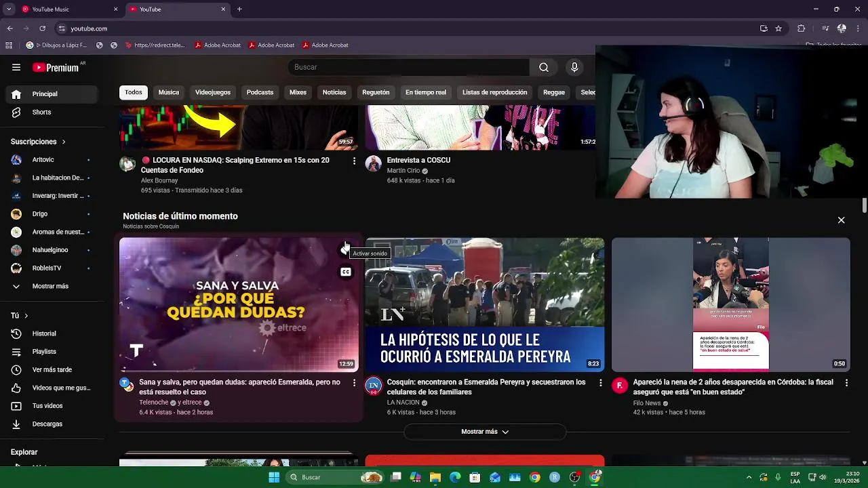Open Ver más tarde in the sidebar

tap(52, 369)
